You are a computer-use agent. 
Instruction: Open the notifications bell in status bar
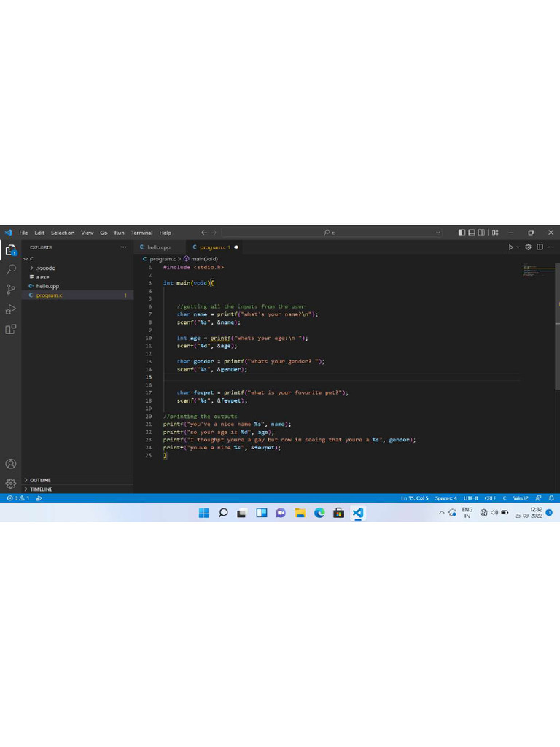click(551, 498)
